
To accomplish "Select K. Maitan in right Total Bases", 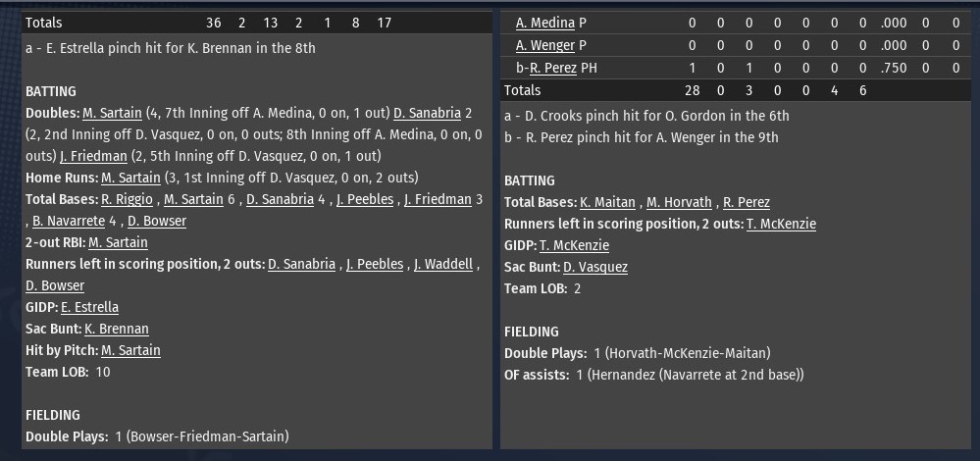I will click(x=607, y=202).
